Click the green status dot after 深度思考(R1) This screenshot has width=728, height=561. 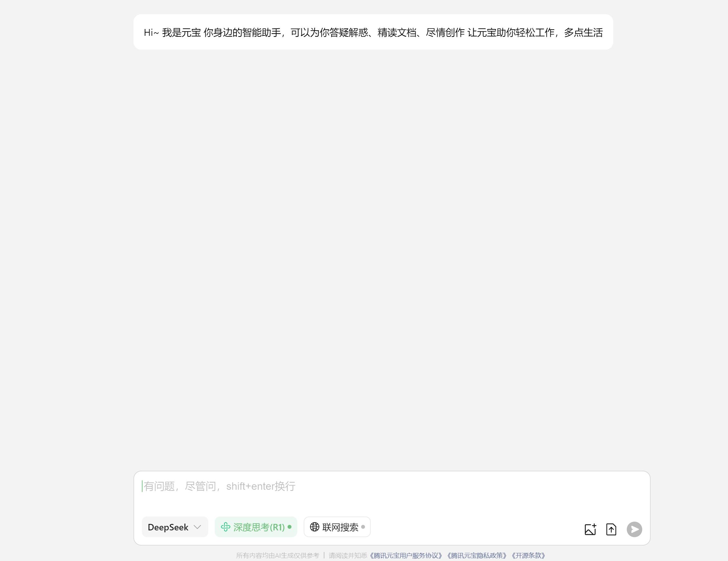pyautogui.click(x=289, y=527)
